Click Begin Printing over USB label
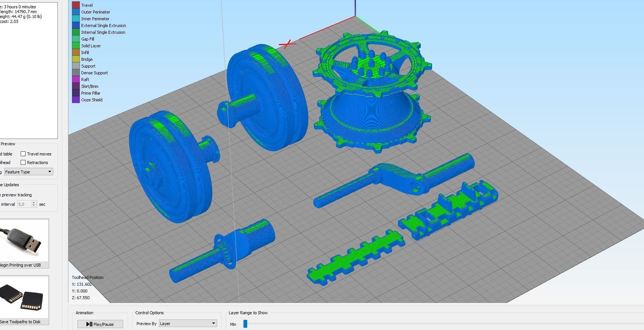 20,265
